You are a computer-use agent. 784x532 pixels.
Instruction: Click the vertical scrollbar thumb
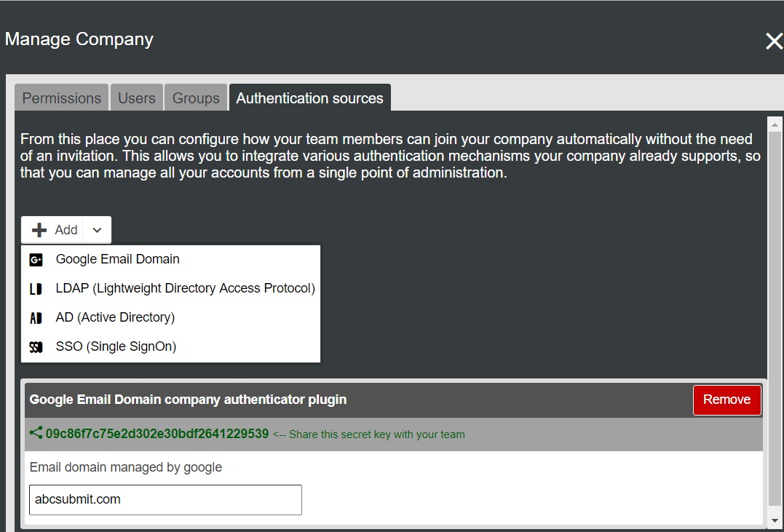(775, 320)
